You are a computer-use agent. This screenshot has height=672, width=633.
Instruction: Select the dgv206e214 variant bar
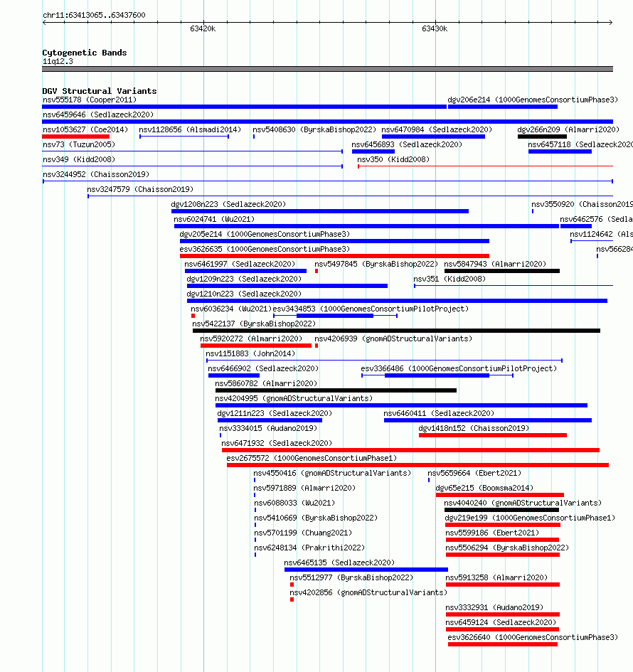(503, 107)
